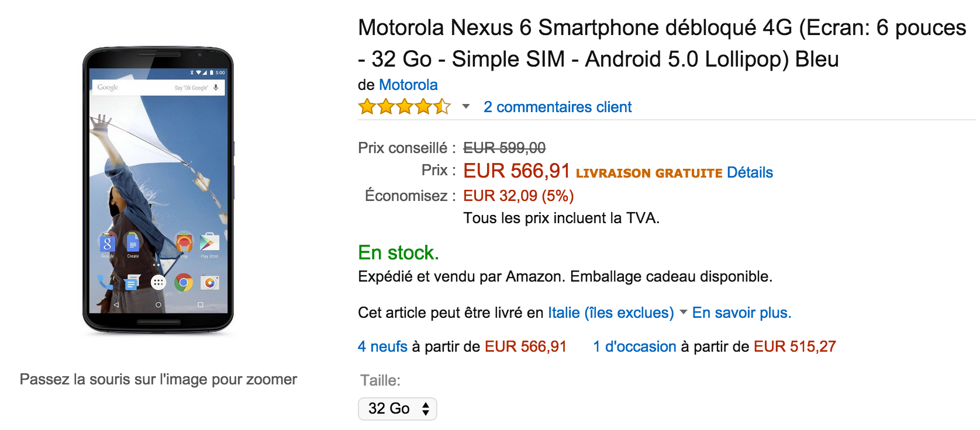Click the microphone icon in the Google search bar
Viewport: 980px width, 430px height.
216,88
